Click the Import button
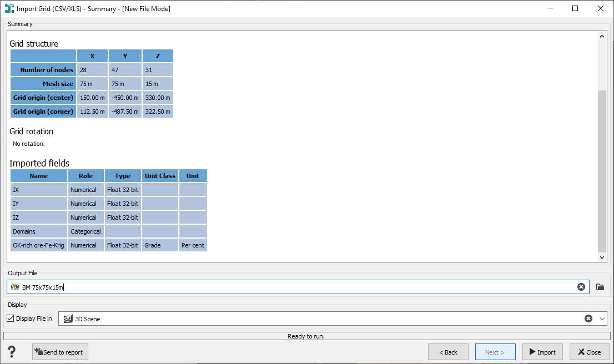614x364 pixels. 542,352
